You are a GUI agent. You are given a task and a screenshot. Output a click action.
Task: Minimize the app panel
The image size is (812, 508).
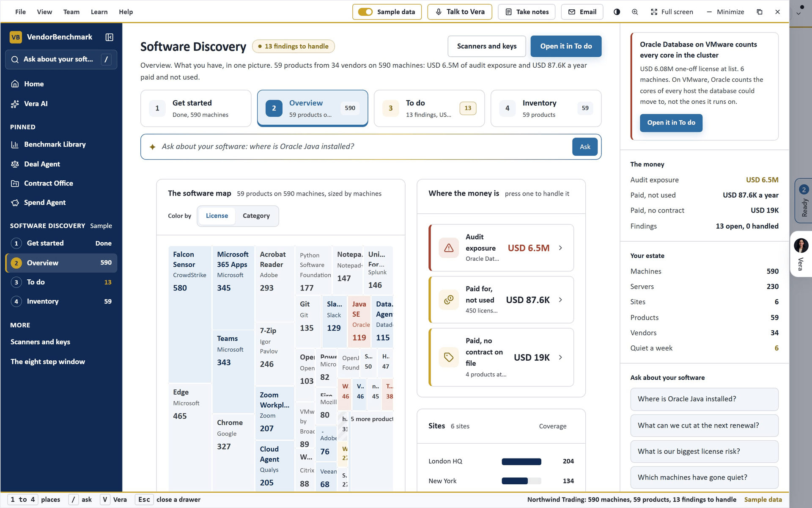[x=725, y=12]
